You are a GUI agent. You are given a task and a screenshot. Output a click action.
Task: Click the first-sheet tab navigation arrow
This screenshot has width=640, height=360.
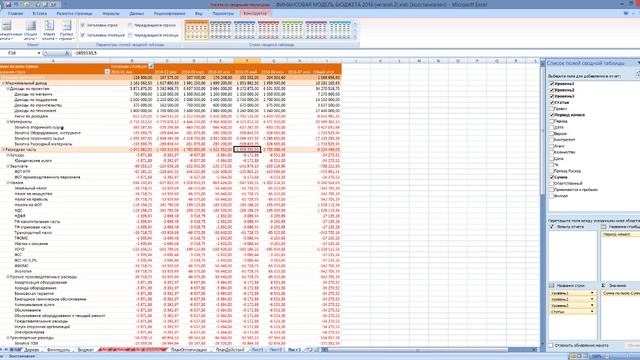click(2, 350)
